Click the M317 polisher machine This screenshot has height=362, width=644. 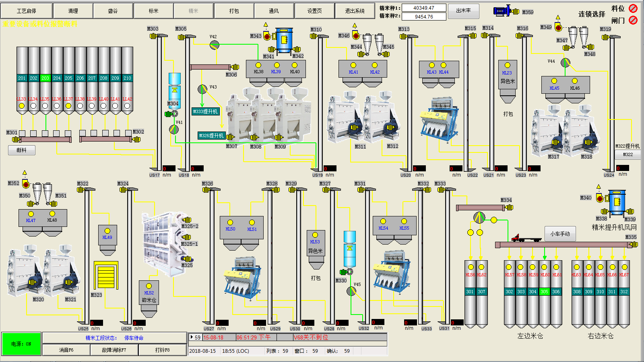pyautogui.click(x=548, y=131)
